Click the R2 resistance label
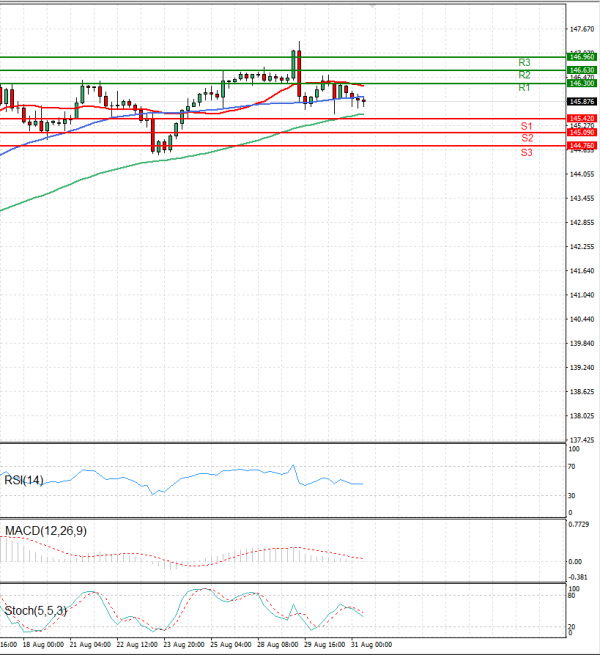The height and width of the screenshot is (655, 600). [x=524, y=75]
